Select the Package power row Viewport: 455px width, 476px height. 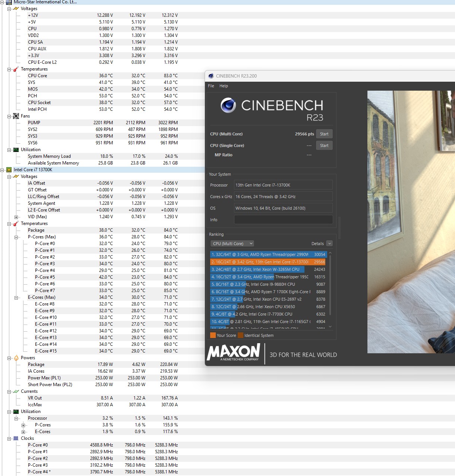[102, 364]
